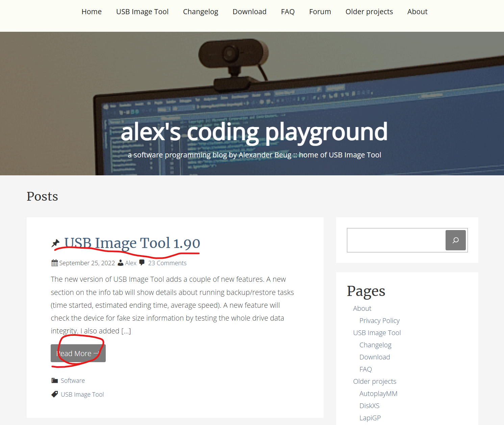
Task: Click the comments speech bubble icon
Action: [x=142, y=262]
